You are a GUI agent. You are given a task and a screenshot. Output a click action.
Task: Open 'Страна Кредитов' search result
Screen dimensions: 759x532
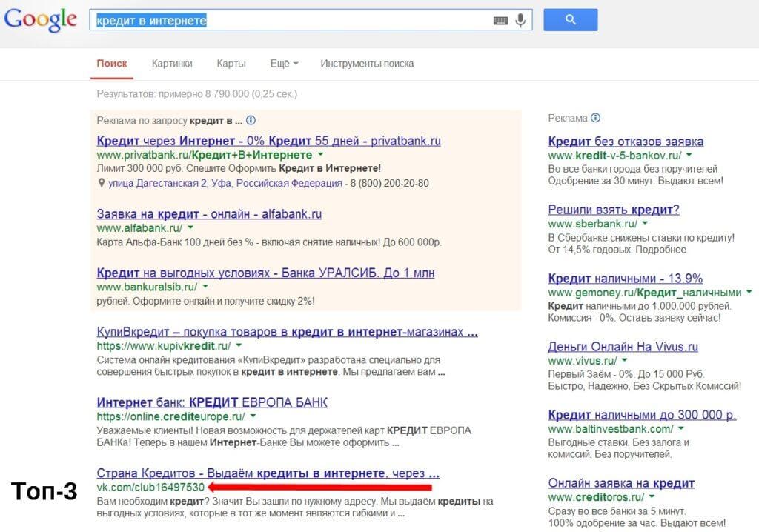(x=268, y=473)
